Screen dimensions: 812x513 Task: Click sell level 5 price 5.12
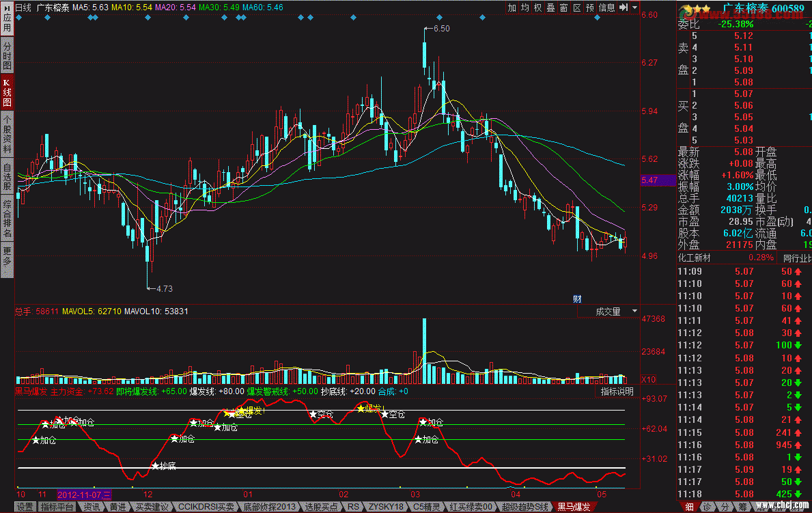744,36
